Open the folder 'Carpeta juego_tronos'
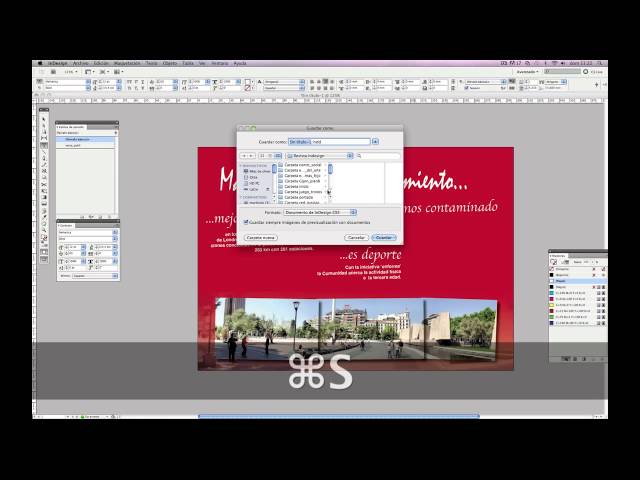 tap(302, 192)
